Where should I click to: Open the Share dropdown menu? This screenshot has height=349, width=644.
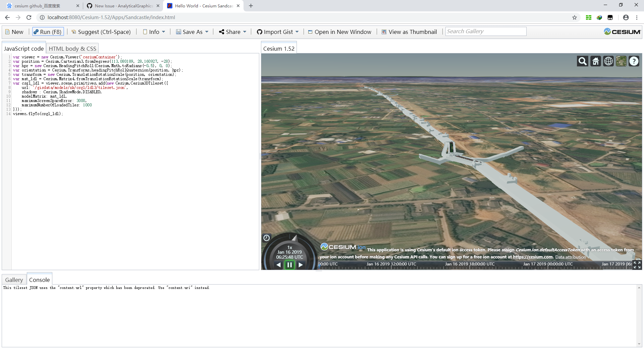pyautogui.click(x=233, y=32)
